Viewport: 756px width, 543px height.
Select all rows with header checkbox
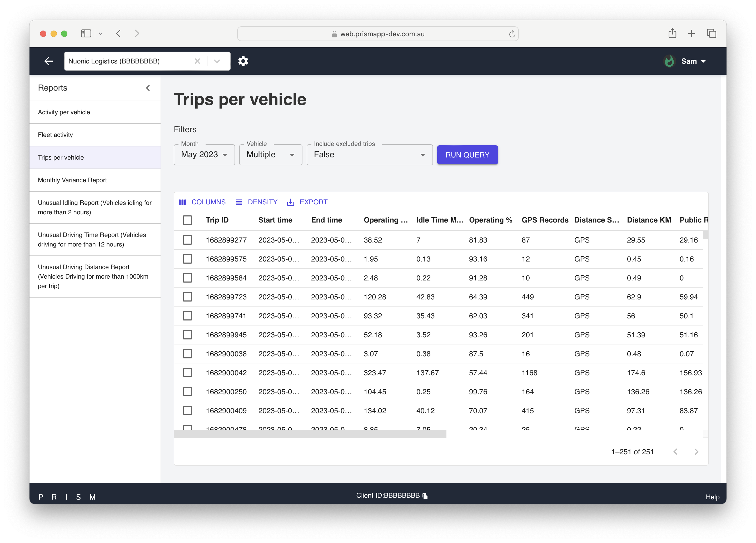(x=187, y=220)
